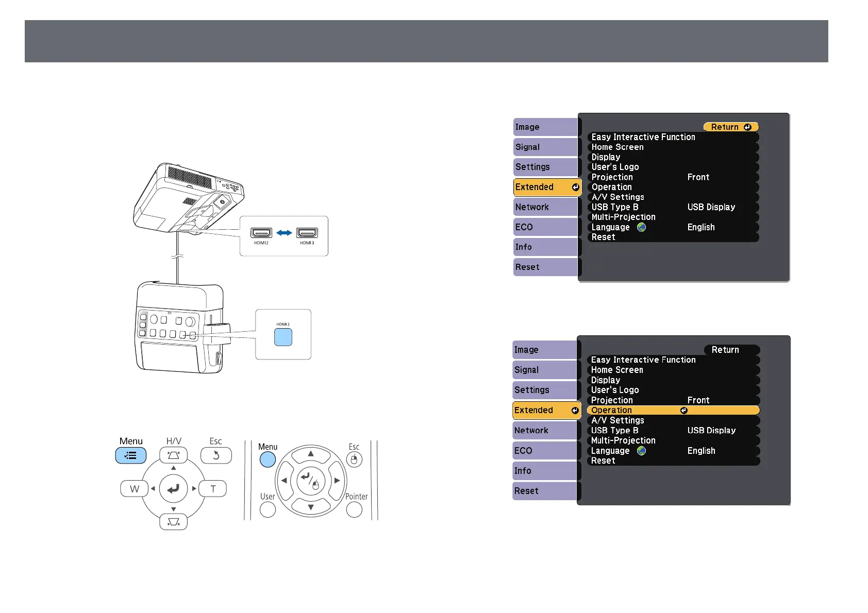Image resolution: width=868 pixels, height=613 pixels.
Task: Open User's Logo in Operation-highlighted menu
Action: [674, 390]
